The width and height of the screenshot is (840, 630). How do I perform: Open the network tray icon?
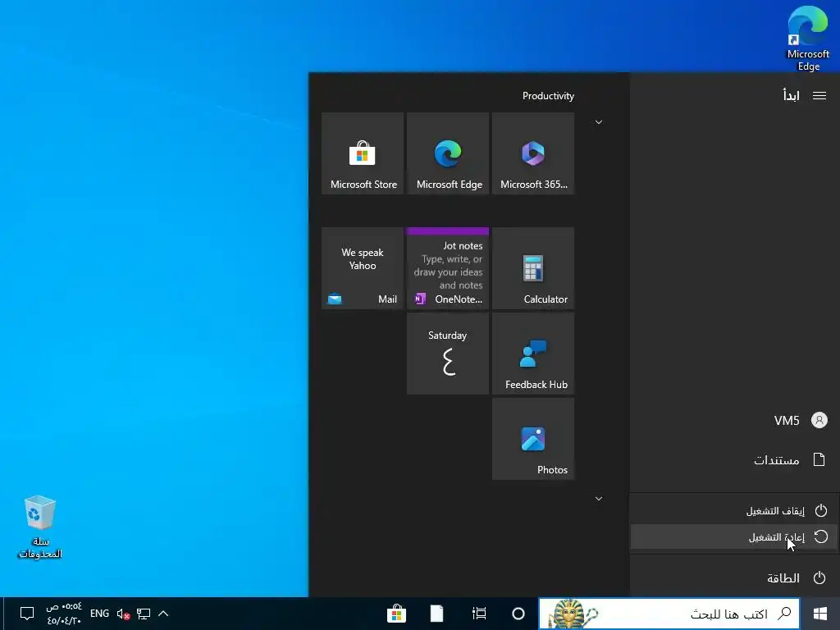coord(143,614)
